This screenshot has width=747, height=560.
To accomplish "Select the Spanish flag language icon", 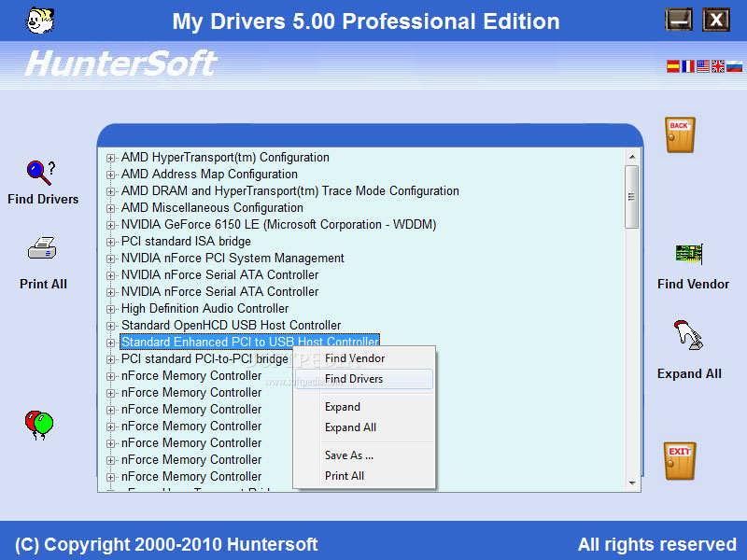I will tap(673, 66).
